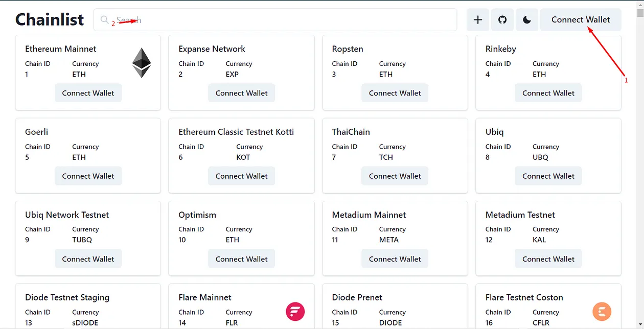Viewport: 644px width, 329px height.
Task: Connect wallet to Optimism
Action: (x=241, y=259)
